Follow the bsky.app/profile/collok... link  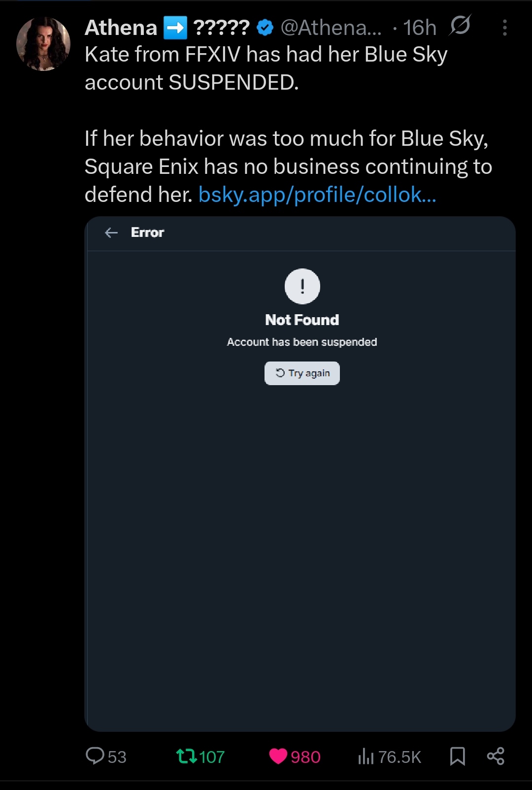click(317, 195)
